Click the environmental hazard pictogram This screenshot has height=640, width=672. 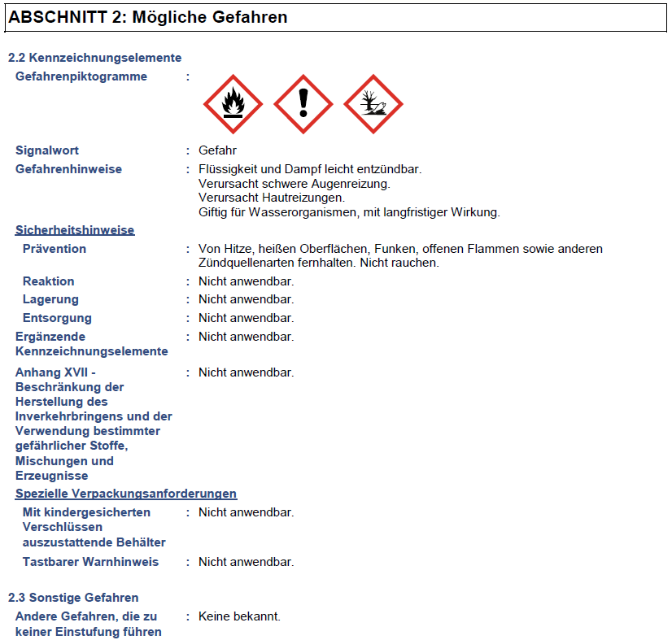(x=373, y=104)
